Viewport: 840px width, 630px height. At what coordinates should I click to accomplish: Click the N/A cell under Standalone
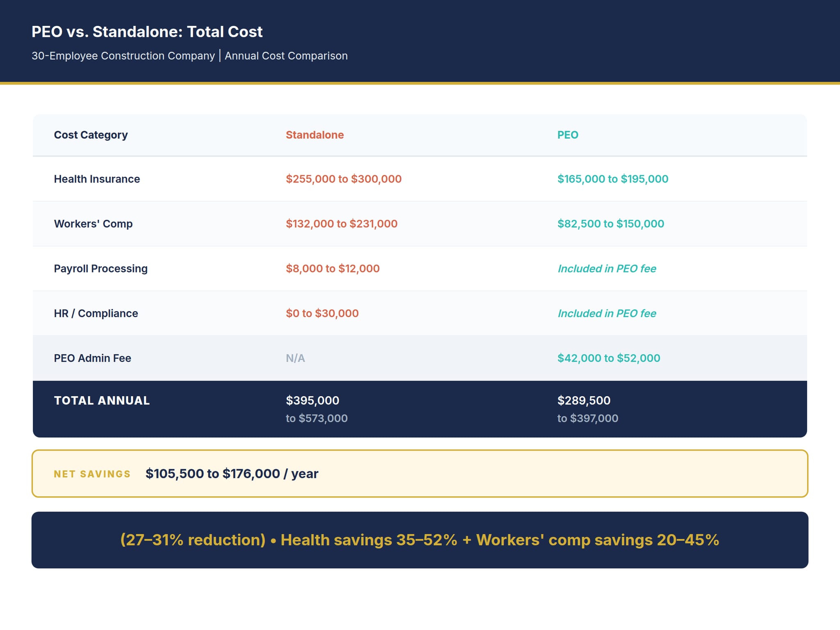[x=295, y=358]
